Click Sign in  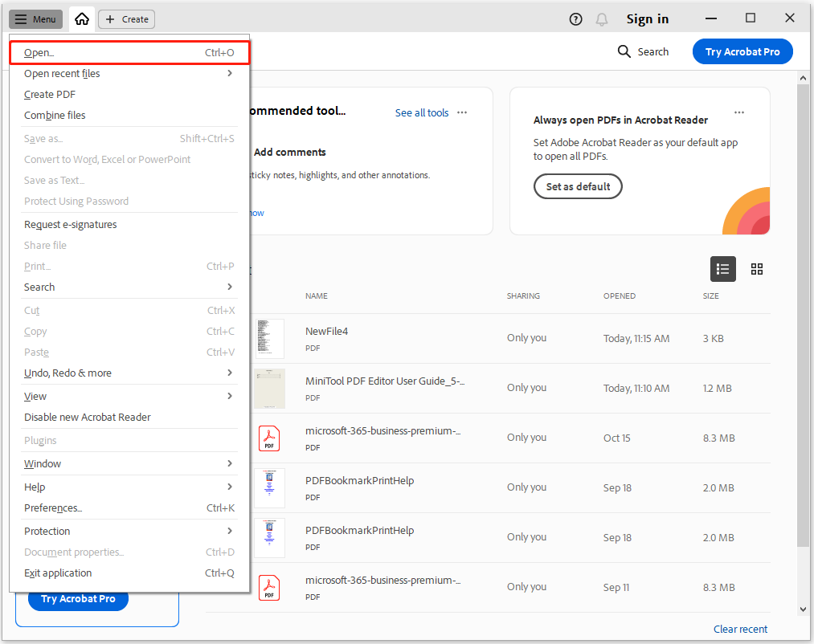pos(648,19)
